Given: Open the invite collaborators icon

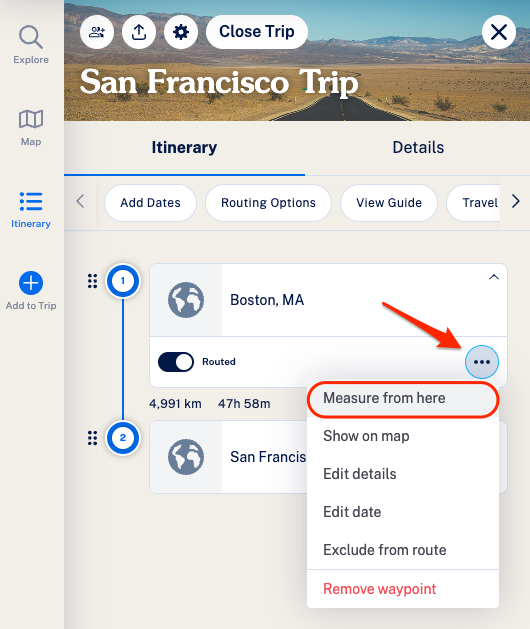Looking at the screenshot, I should point(97,32).
